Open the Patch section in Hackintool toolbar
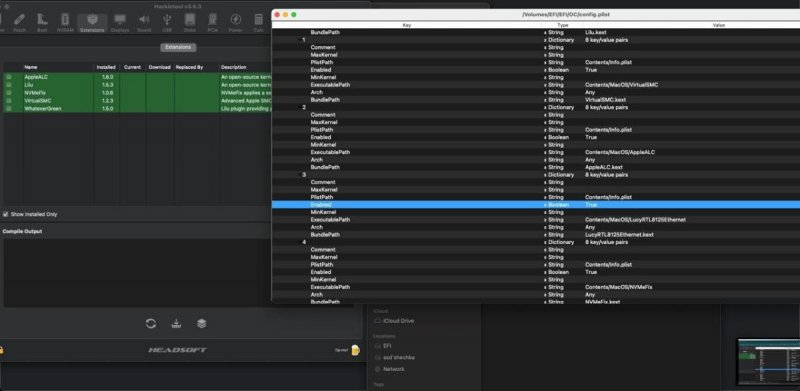800x391 pixels. [x=19, y=23]
